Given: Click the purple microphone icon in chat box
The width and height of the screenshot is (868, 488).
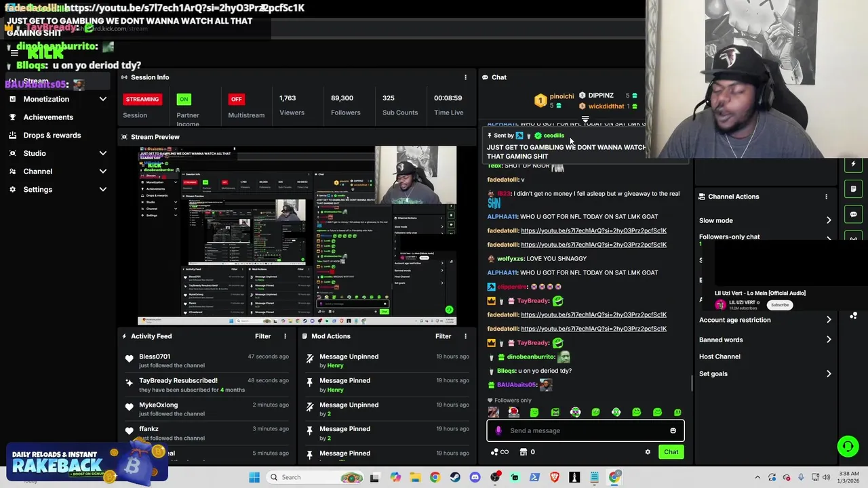Looking at the screenshot, I should pos(498,430).
